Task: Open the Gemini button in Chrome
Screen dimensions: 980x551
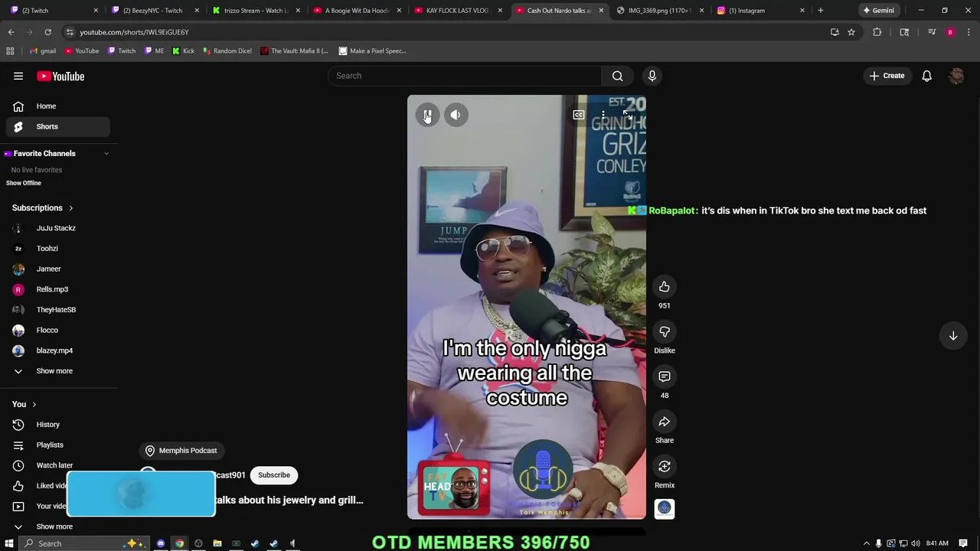Action: coord(878,11)
